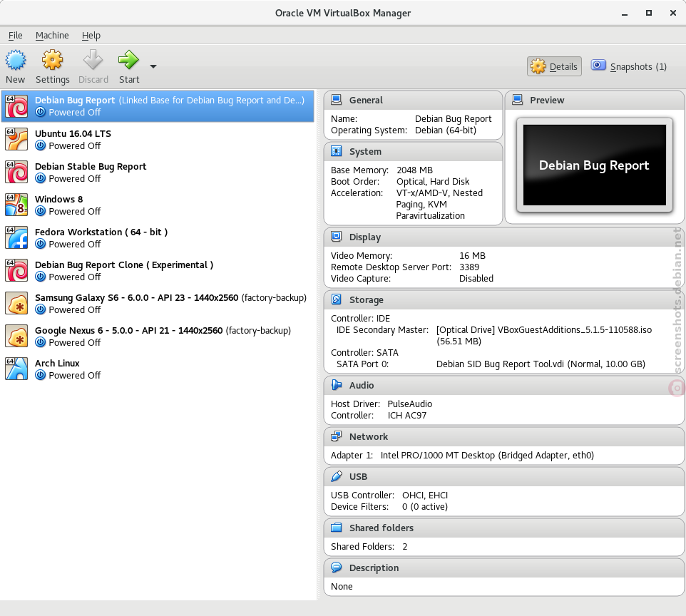Click the Debian Bug Report VM icon

click(x=16, y=106)
